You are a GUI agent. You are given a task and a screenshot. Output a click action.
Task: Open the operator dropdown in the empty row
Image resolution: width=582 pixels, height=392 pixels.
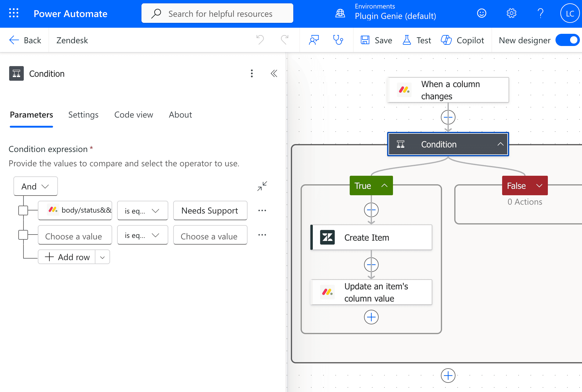(x=142, y=235)
